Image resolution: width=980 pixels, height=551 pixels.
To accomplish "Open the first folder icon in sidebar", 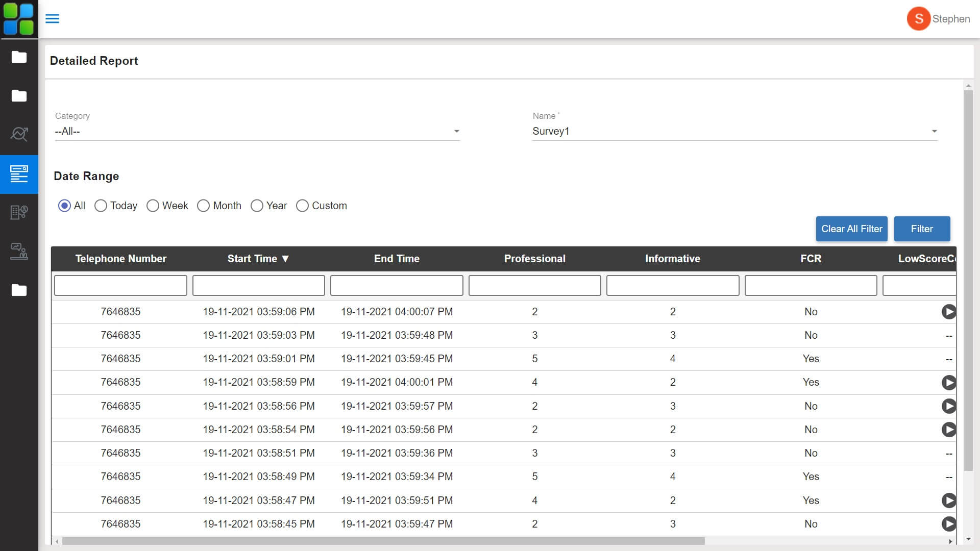I will coord(19,57).
